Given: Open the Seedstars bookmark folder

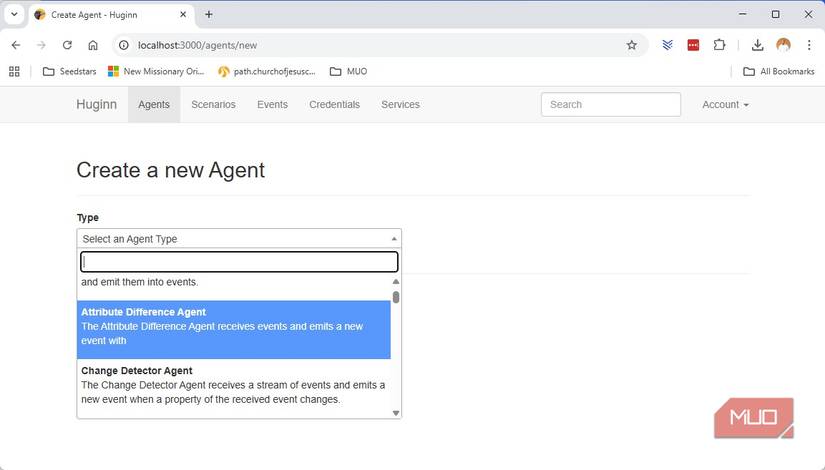Looking at the screenshot, I should 69,72.
